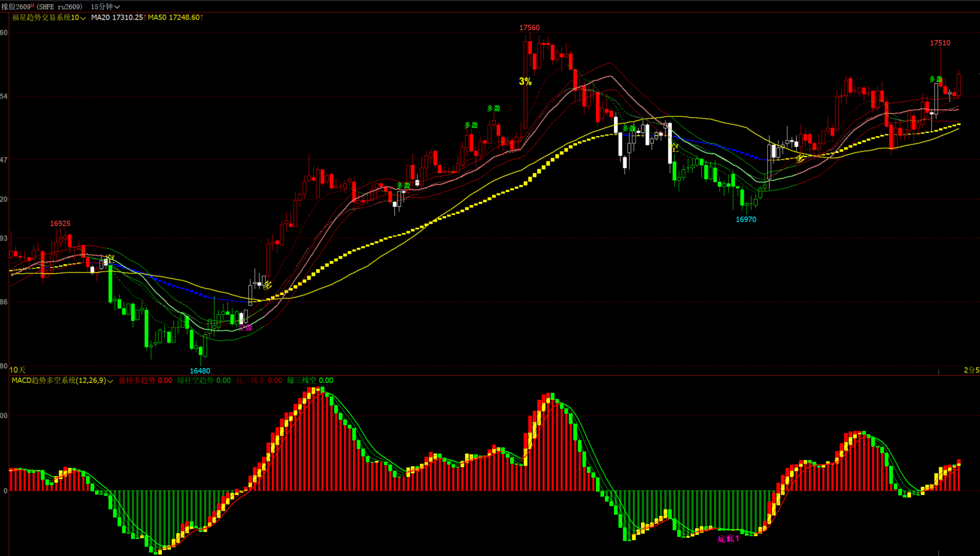Click the yellow 多 signal near 16970 low
Viewport: 980px width, 556px height.
click(800, 159)
